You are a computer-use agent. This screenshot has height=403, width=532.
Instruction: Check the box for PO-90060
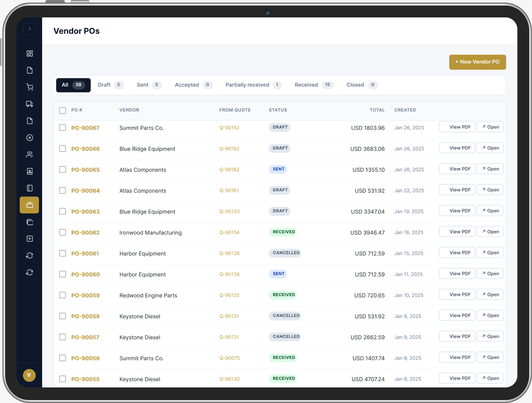click(62, 274)
